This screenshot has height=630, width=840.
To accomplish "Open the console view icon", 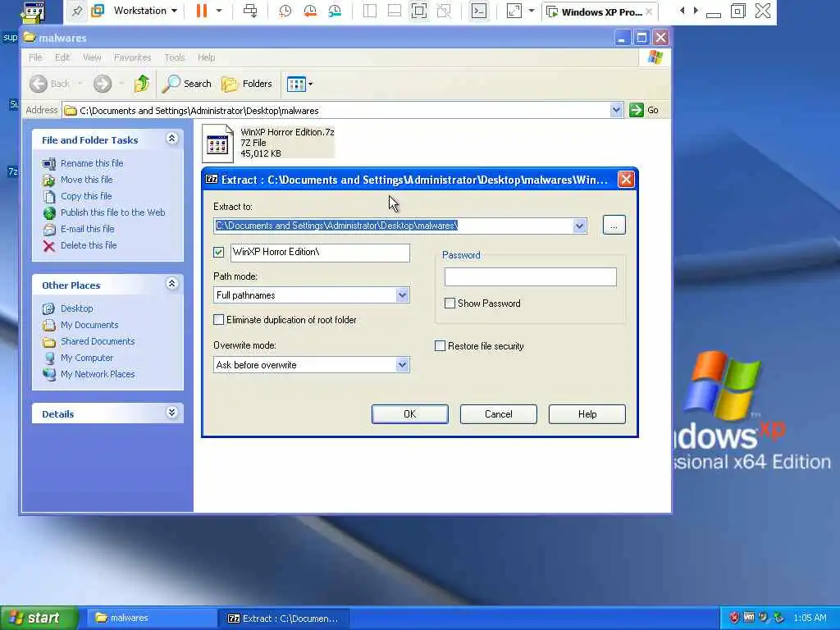I will [x=479, y=11].
